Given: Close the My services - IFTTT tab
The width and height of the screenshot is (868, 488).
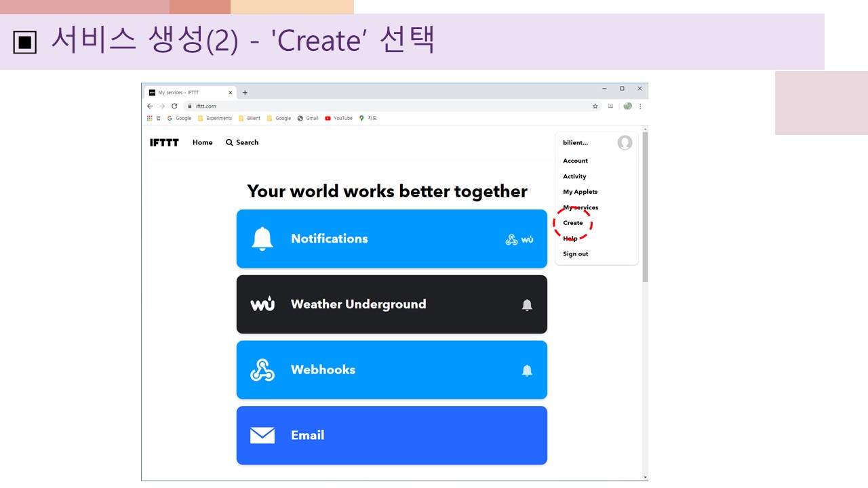Looking at the screenshot, I should click(x=231, y=93).
